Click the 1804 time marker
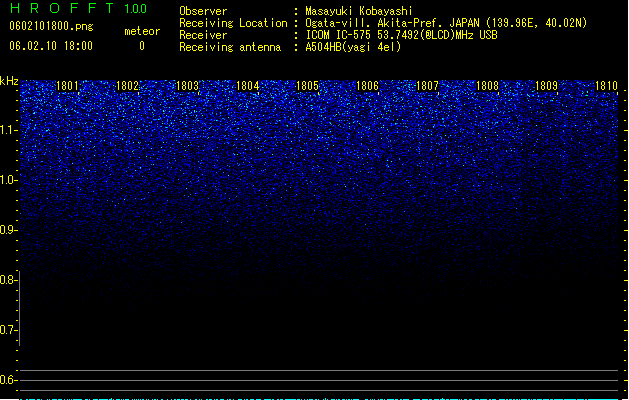 [x=248, y=86]
